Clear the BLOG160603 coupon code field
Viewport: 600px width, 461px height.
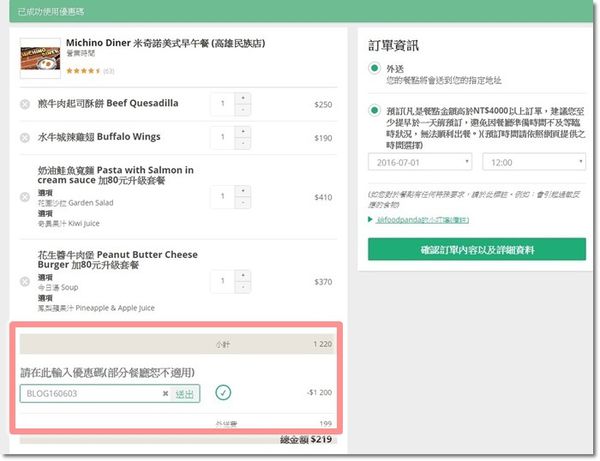[165, 394]
